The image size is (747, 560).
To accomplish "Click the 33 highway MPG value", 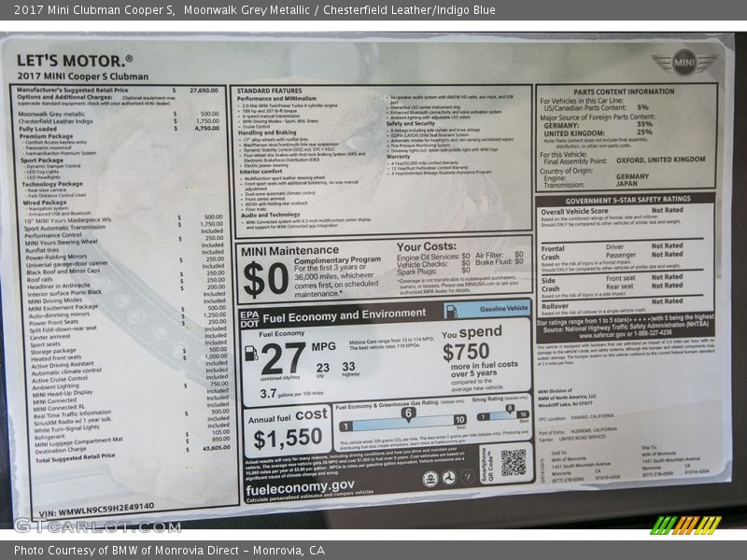I will (348, 366).
